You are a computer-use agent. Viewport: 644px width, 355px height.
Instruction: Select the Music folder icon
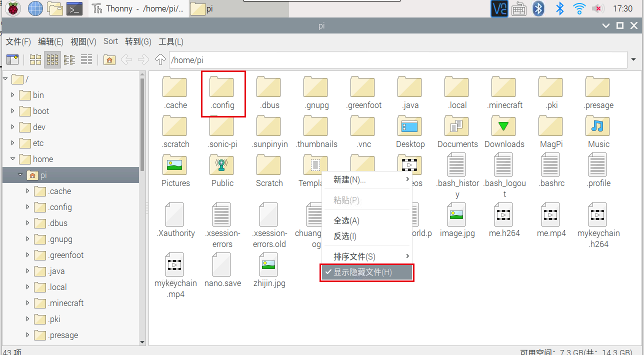597,126
